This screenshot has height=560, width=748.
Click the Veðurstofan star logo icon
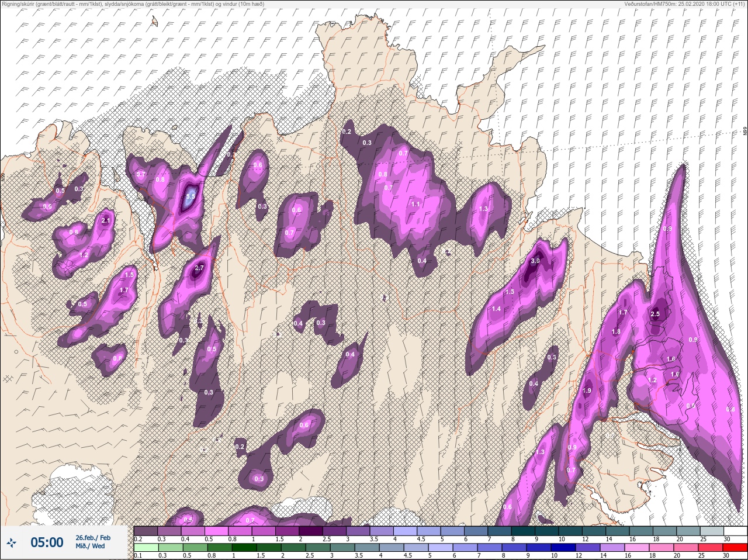pyautogui.click(x=11, y=542)
